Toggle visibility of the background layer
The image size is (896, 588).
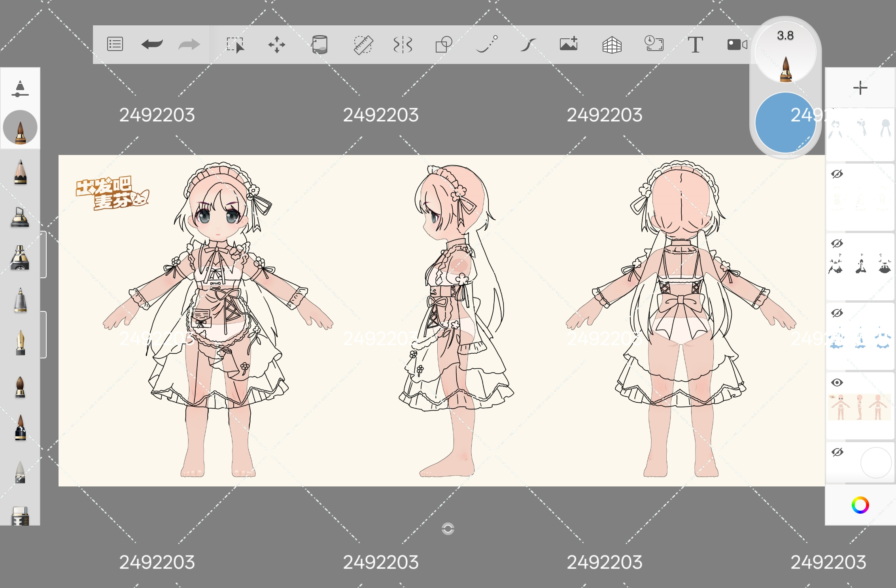[x=837, y=452]
